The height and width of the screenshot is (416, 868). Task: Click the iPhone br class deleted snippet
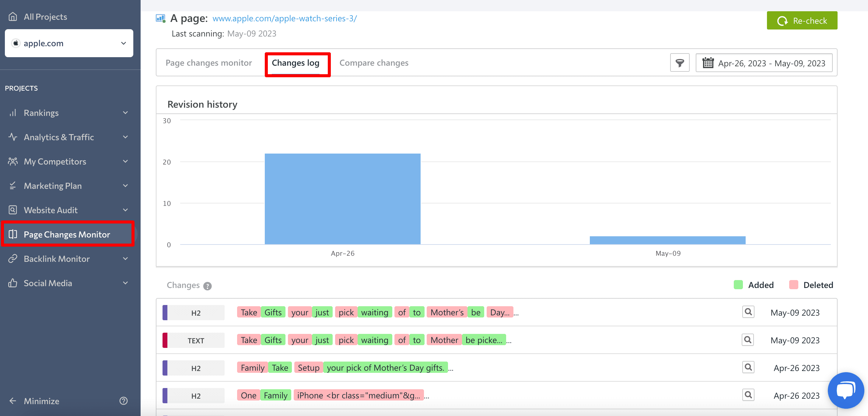coord(359,395)
